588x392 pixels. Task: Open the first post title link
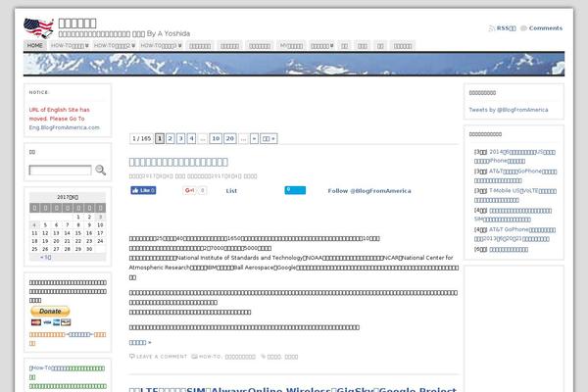[x=178, y=162]
